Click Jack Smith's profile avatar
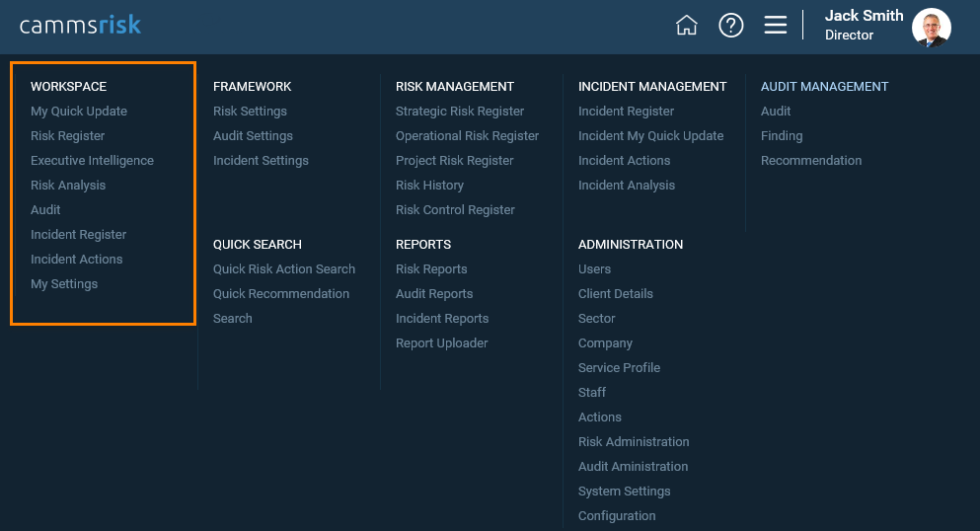 (x=932, y=28)
